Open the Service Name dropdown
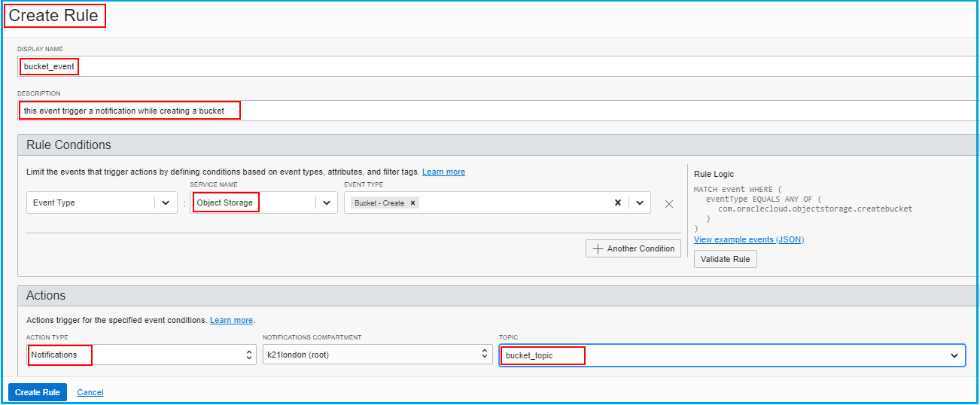 326,202
